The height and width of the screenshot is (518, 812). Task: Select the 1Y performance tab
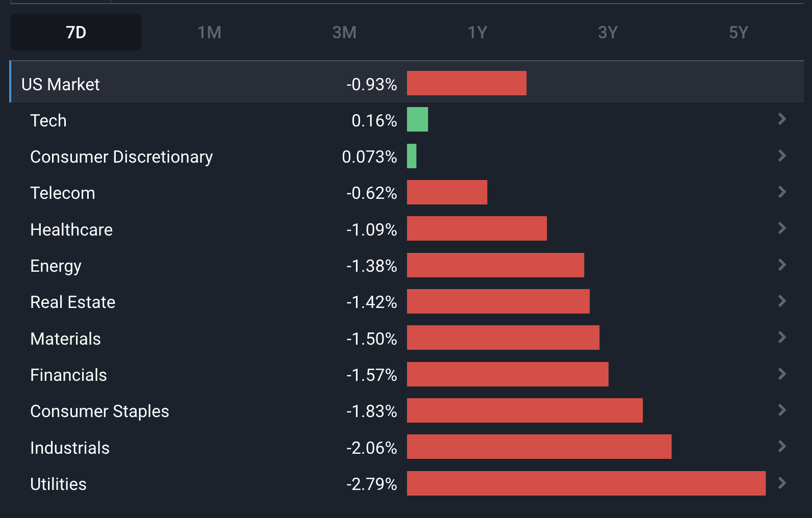(x=478, y=32)
